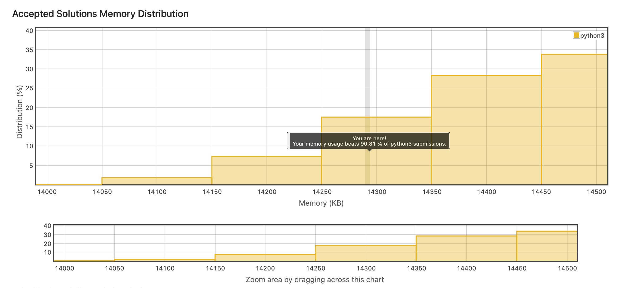This screenshot has width=644, height=288.
Task: Click the 35 tick label on main y-axis
Action: (29, 50)
